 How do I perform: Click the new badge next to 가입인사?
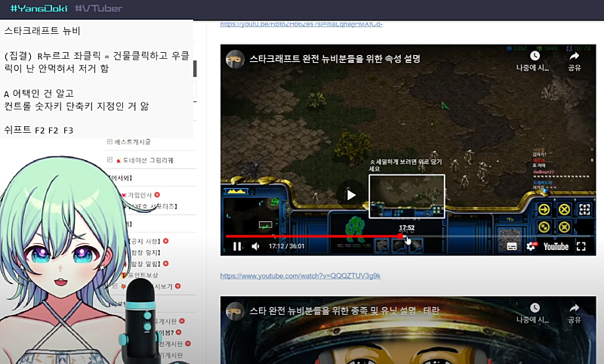click(x=157, y=195)
